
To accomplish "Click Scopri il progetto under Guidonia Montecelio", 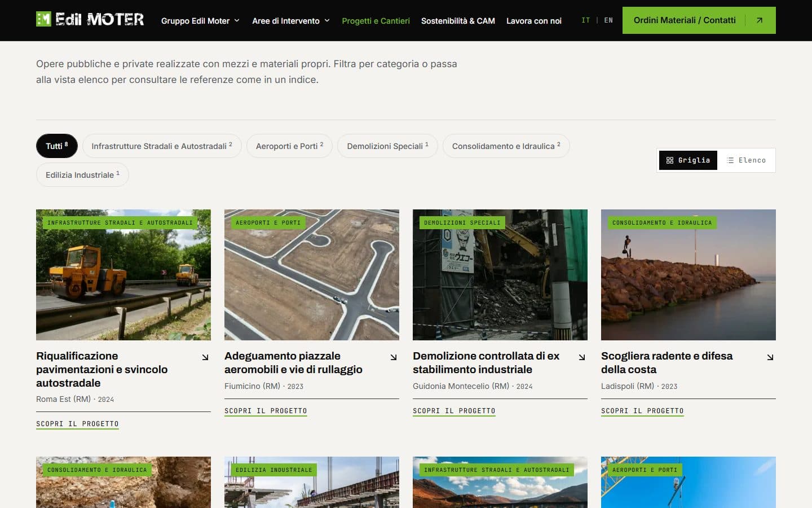I will click(454, 411).
